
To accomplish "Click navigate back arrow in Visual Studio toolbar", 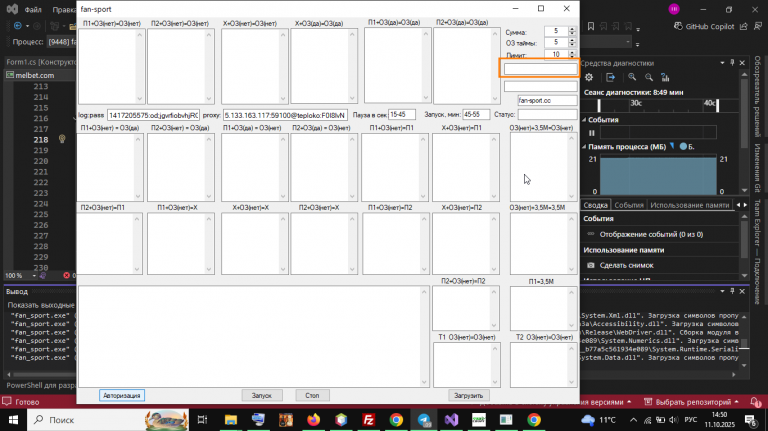I will click(18, 26).
